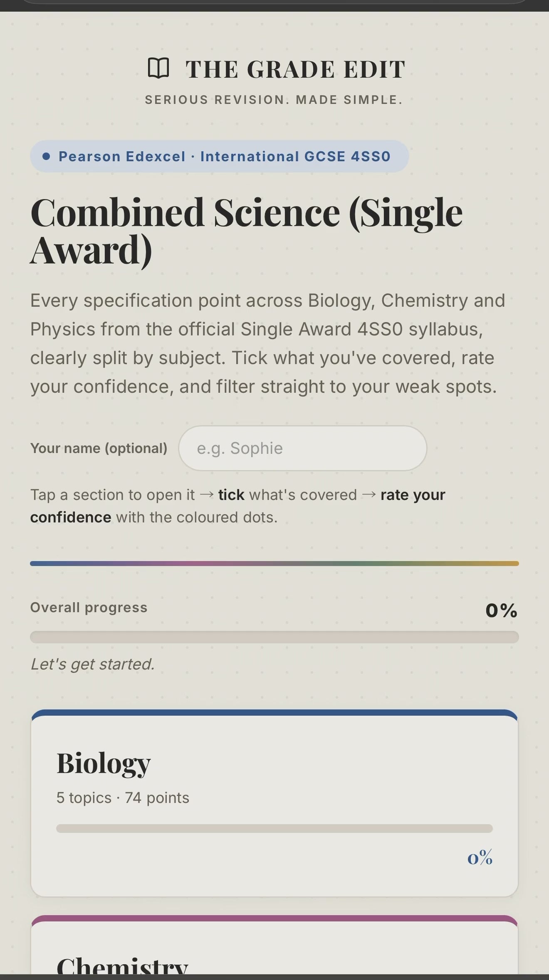
Task: Click the 5 topics · 74 points text
Action: tap(123, 798)
